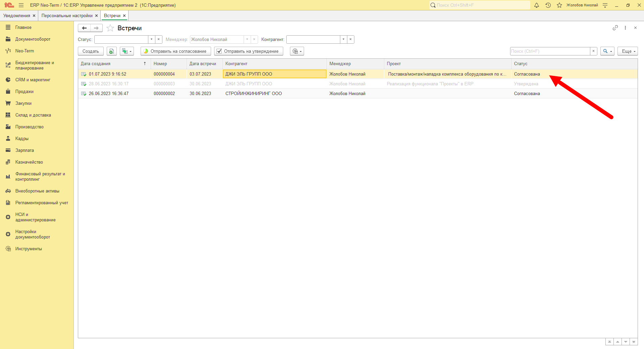Expand the Статус filter dropdown
Screen dimensions: 644x349
pyautogui.click(x=152, y=39)
